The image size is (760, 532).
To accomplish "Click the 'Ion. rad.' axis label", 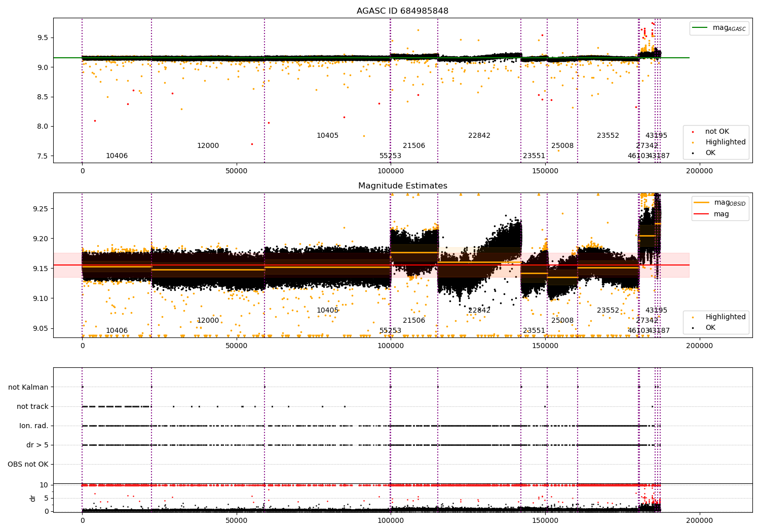I will coord(34,426).
